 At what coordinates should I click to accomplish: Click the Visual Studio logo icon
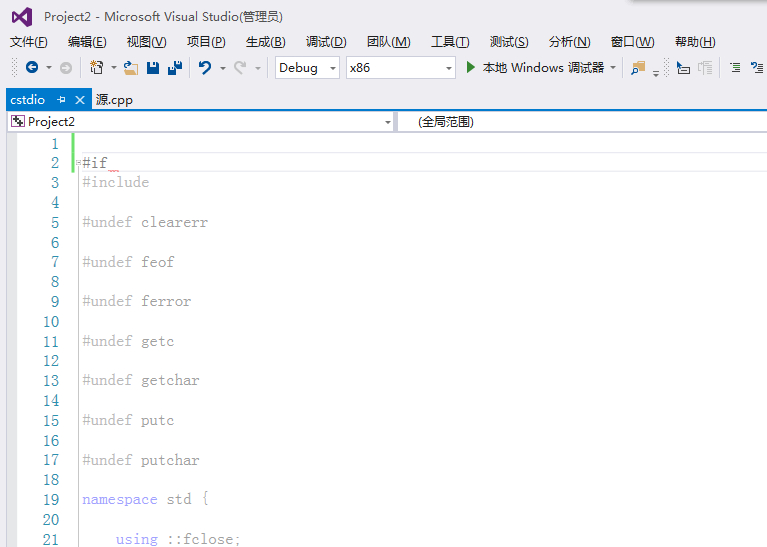[x=22, y=17]
